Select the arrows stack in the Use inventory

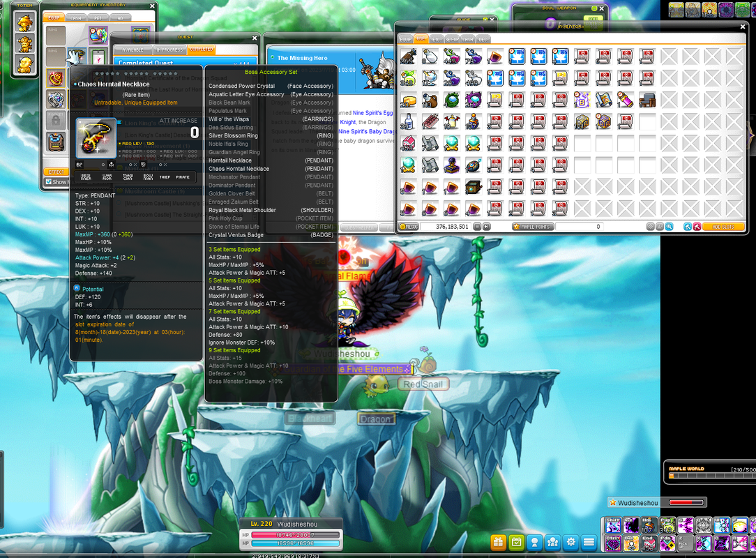click(409, 56)
